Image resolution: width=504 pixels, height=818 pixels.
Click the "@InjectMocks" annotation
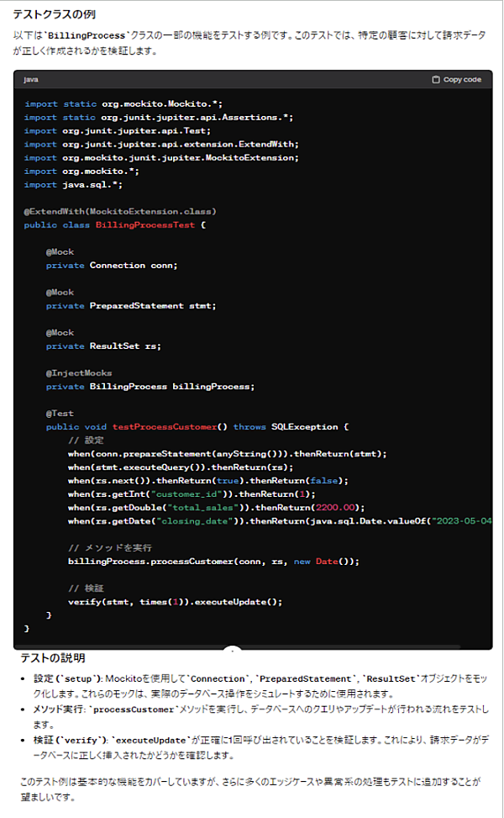79,373
